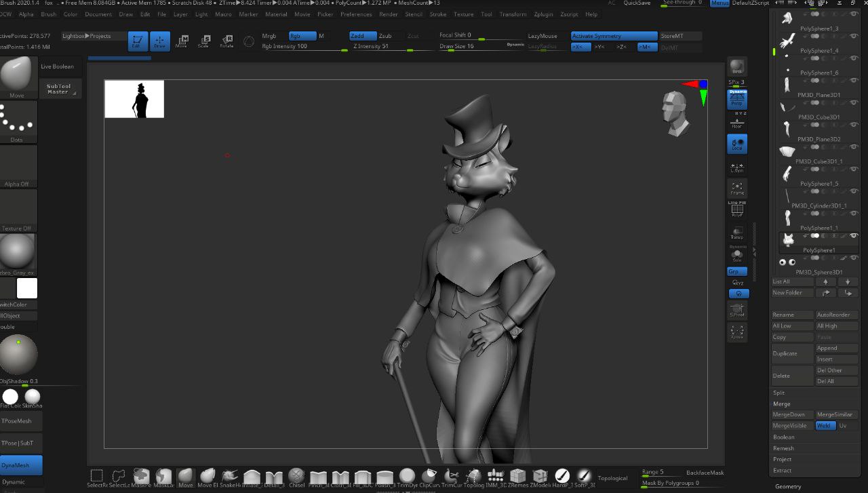Toggle the Weld option in Merge
The width and height of the screenshot is (868, 493).
[x=825, y=426]
